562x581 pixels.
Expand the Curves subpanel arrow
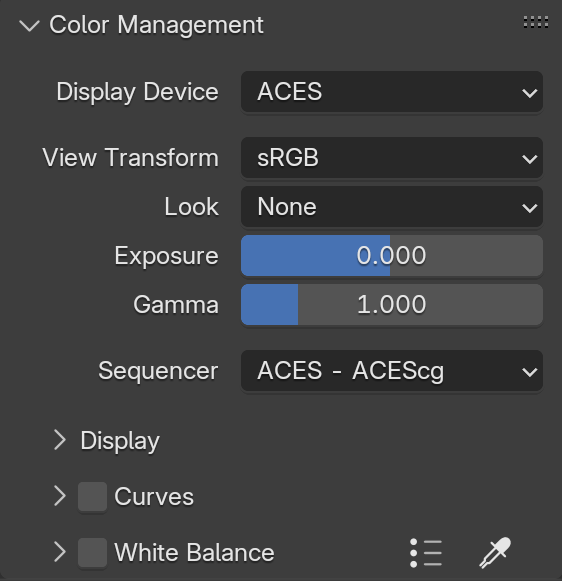coord(60,496)
